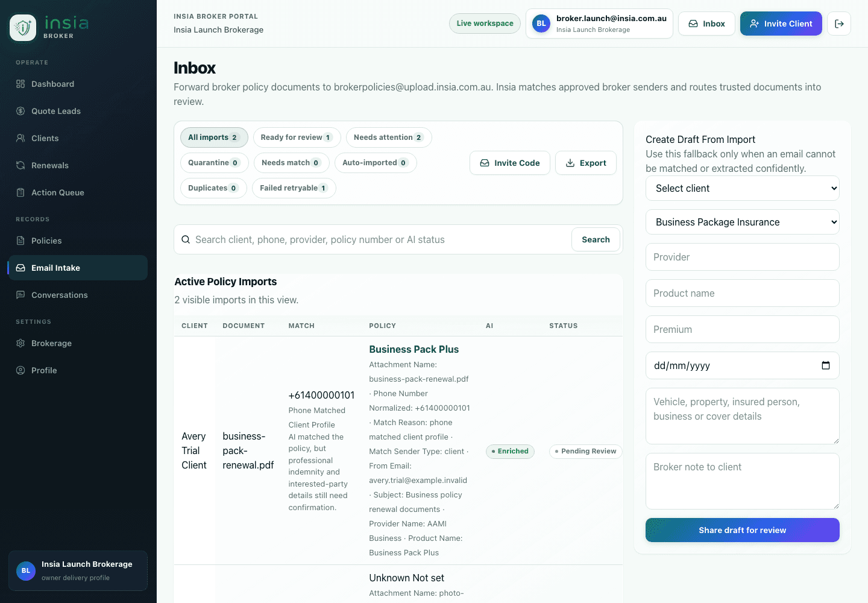Open Conversations from the sidebar

click(x=78, y=295)
